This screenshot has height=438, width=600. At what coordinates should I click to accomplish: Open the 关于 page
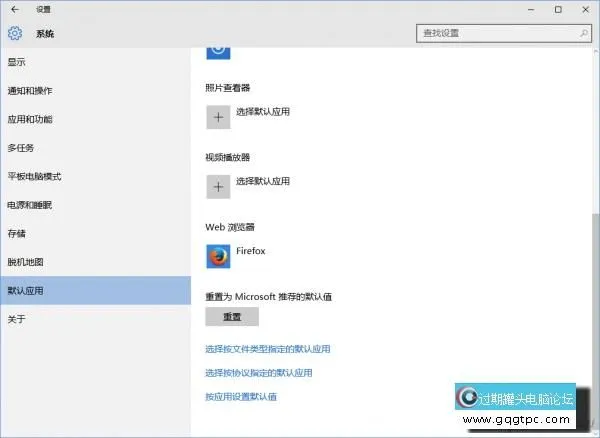17,319
